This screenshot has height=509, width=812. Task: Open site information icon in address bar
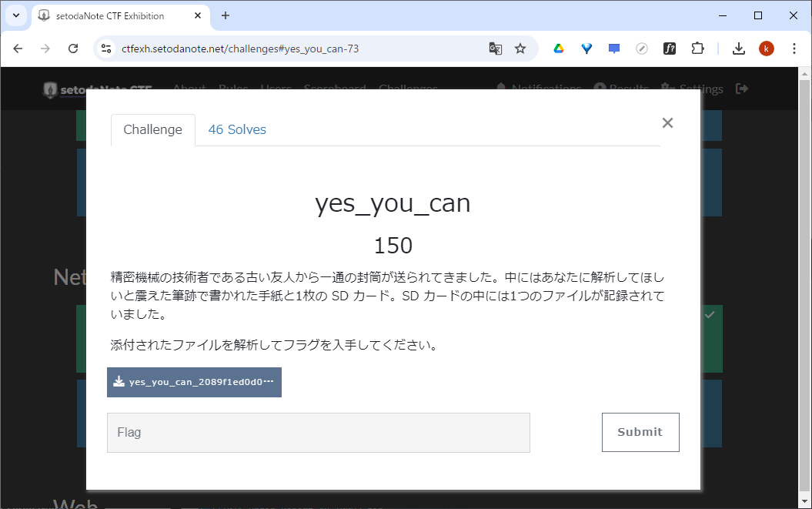106,49
